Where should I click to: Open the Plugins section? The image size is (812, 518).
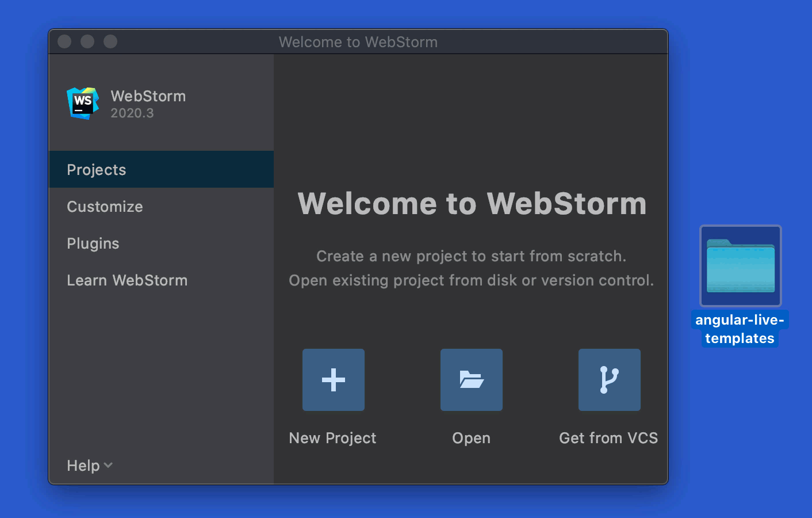(x=93, y=243)
